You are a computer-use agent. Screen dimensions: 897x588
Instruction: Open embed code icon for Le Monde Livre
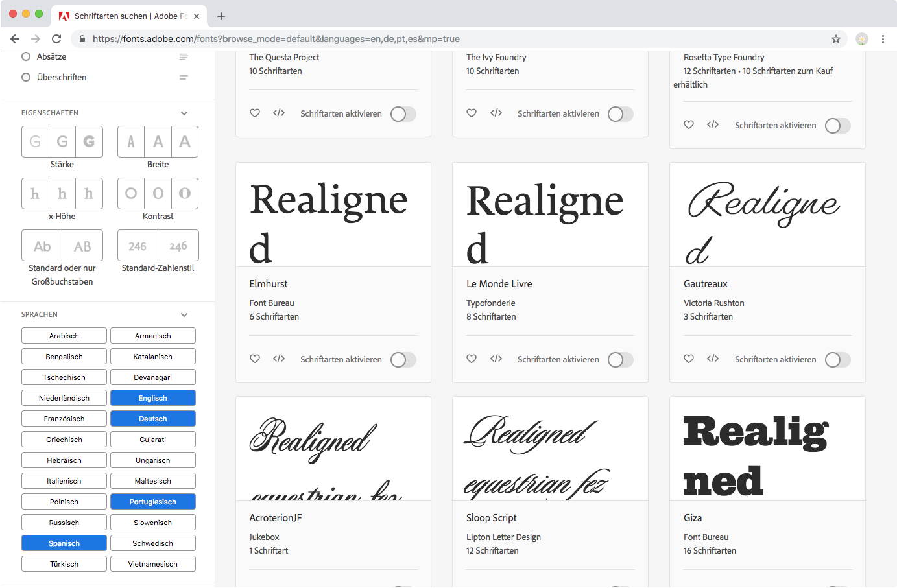pos(496,359)
